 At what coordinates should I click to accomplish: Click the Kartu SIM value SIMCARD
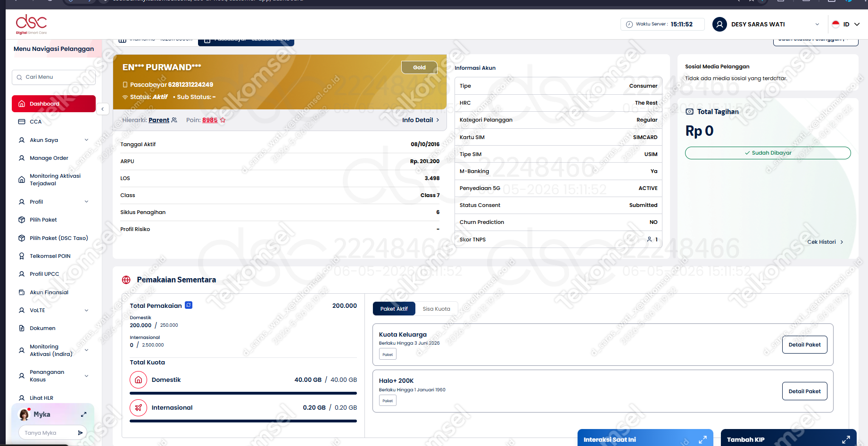(645, 137)
